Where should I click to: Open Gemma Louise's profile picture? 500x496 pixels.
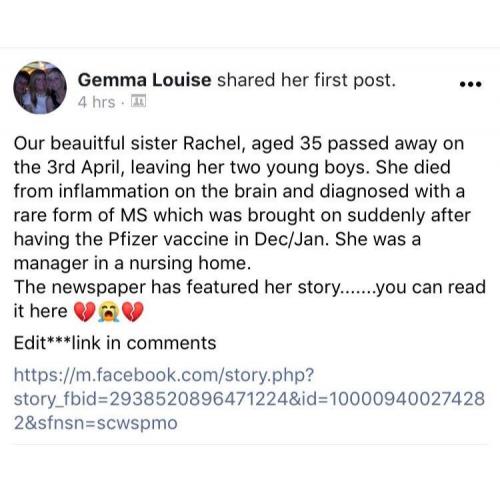pos(40,88)
